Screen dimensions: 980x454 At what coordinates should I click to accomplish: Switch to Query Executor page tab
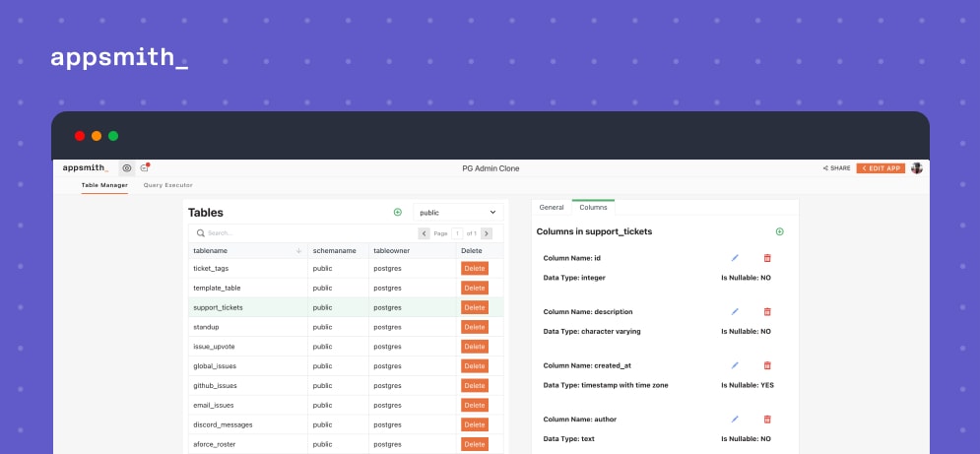[168, 185]
